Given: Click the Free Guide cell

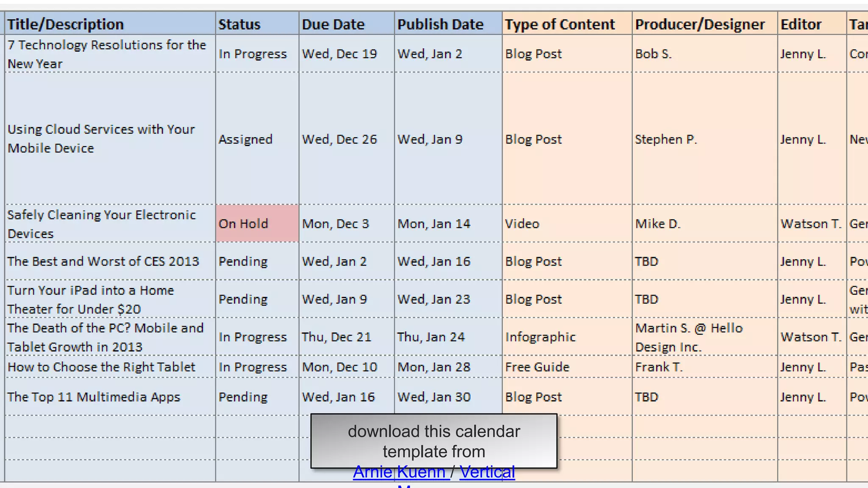Looking at the screenshot, I should tap(537, 367).
